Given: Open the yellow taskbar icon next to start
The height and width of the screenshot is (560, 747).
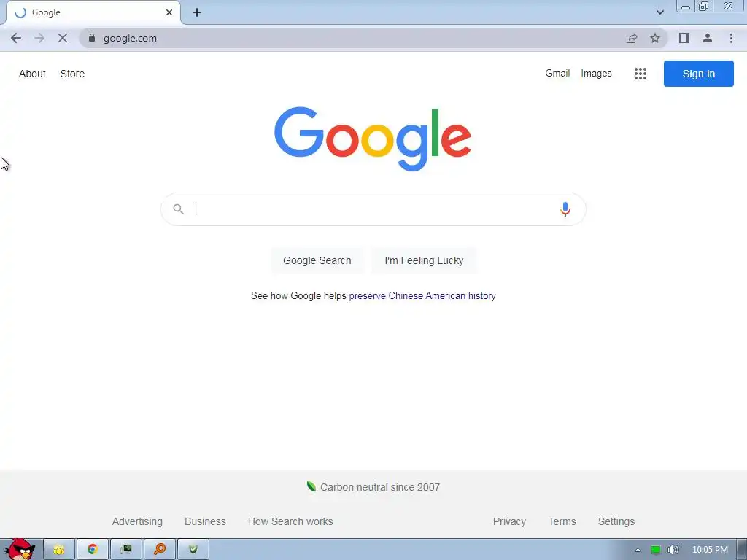Looking at the screenshot, I should [59, 550].
